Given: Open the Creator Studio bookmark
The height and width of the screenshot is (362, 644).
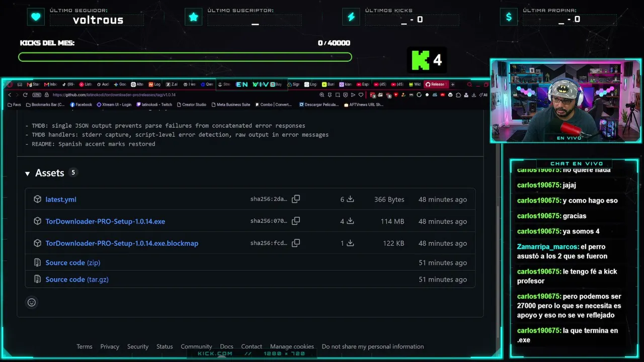Looking at the screenshot, I should coord(191,105).
